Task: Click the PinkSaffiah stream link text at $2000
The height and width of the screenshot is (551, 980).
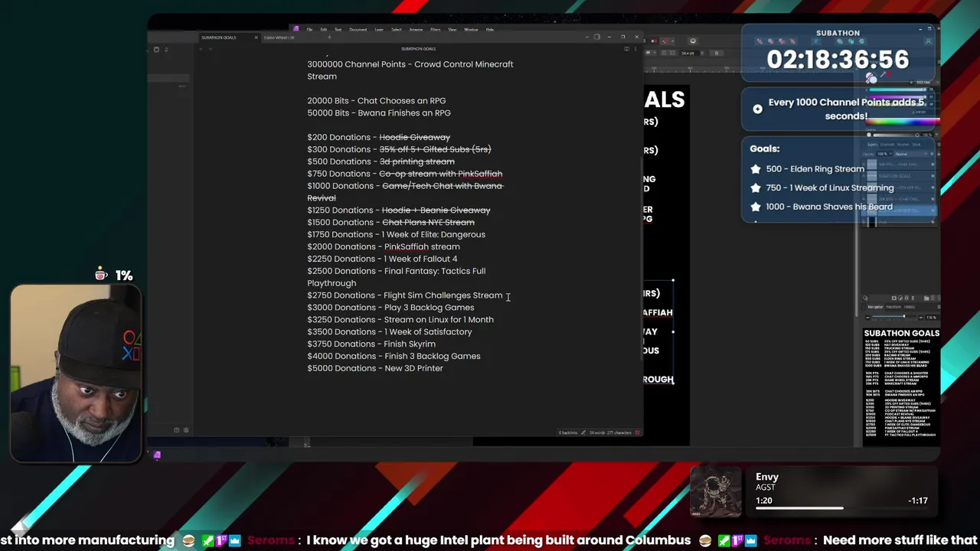Action: (422, 246)
